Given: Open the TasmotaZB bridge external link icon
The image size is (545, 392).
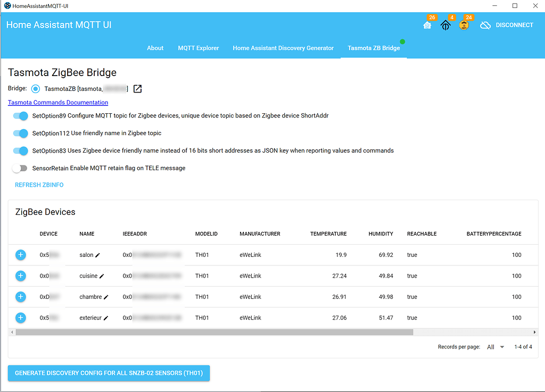Looking at the screenshot, I should click(x=138, y=89).
